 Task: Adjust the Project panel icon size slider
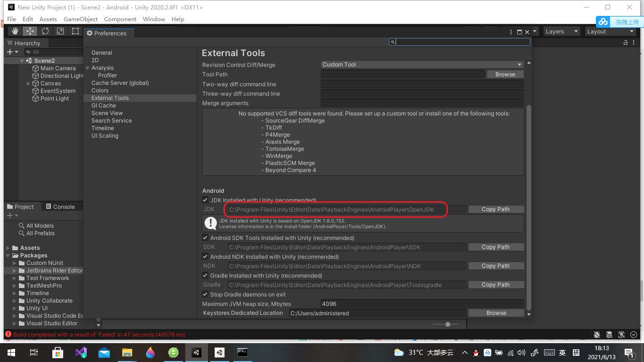pyautogui.click(x=448, y=324)
